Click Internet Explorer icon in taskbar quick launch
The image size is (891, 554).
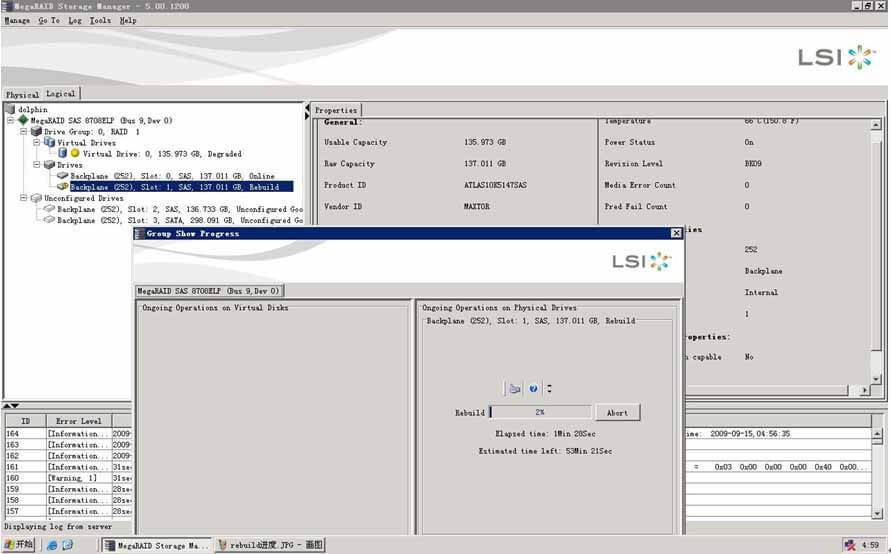[x=51, y=545]
